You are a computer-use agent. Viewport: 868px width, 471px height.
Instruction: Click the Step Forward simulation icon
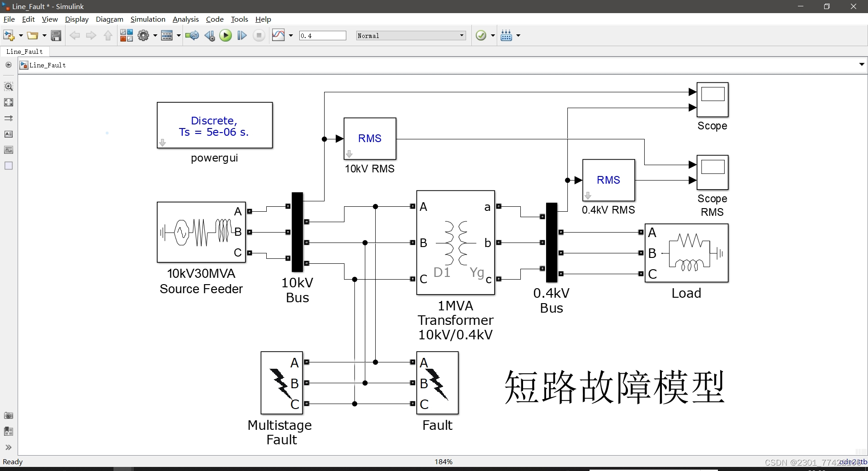pyautogui.click(x=242, y=35)
